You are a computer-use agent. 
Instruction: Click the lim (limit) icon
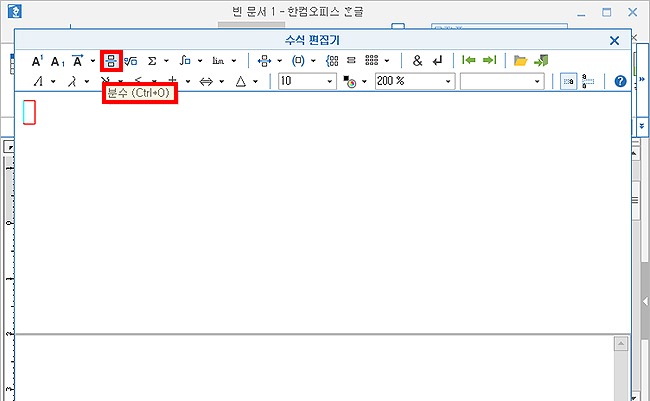pos(218,61)
